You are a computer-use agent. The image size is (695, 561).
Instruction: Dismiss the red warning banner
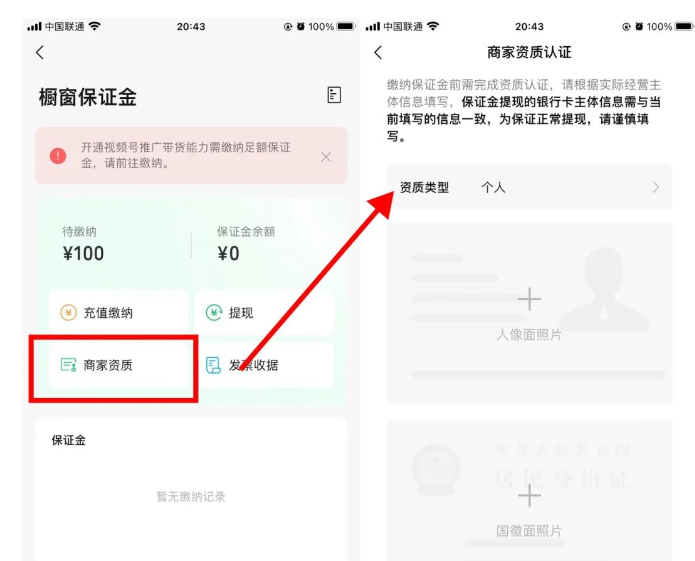[326, 157]
